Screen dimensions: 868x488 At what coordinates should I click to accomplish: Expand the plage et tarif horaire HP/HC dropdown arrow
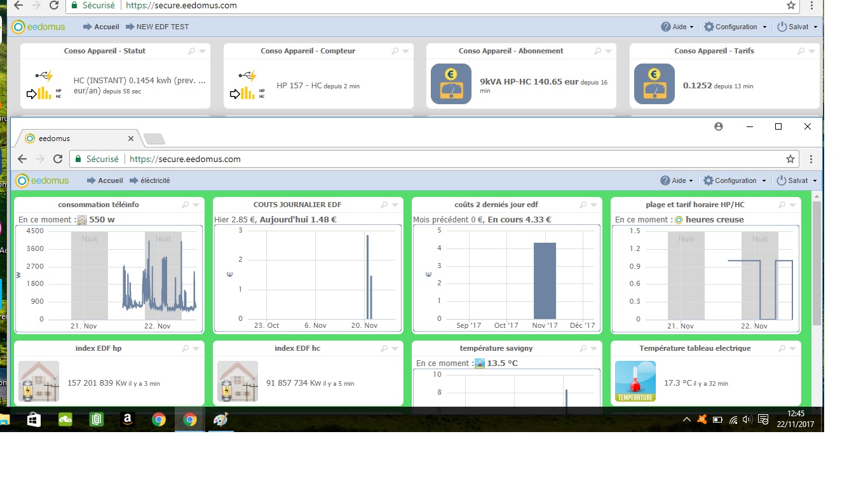(793, 205)
